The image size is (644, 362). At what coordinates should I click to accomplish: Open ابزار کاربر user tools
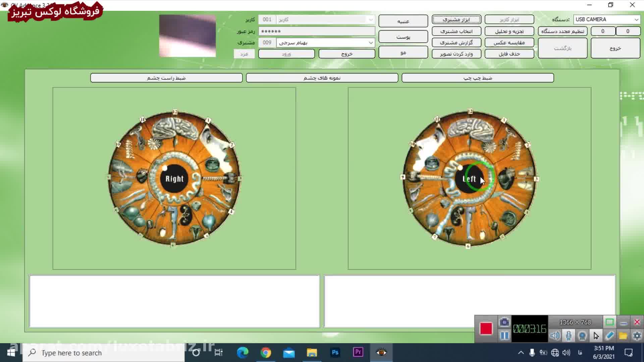pos(509,19)
